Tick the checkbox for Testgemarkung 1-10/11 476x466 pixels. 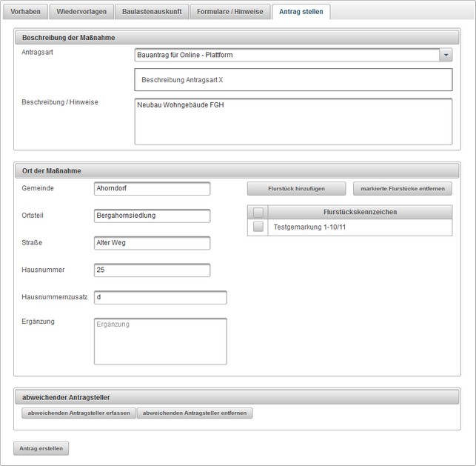pyautogui.click(x=258, y=227)
